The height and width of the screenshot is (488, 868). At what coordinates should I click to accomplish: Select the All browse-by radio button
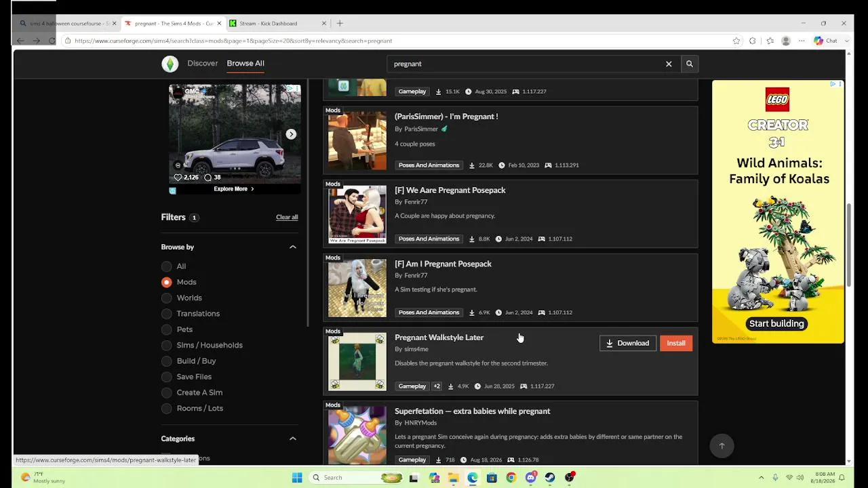tap(167, 266)
